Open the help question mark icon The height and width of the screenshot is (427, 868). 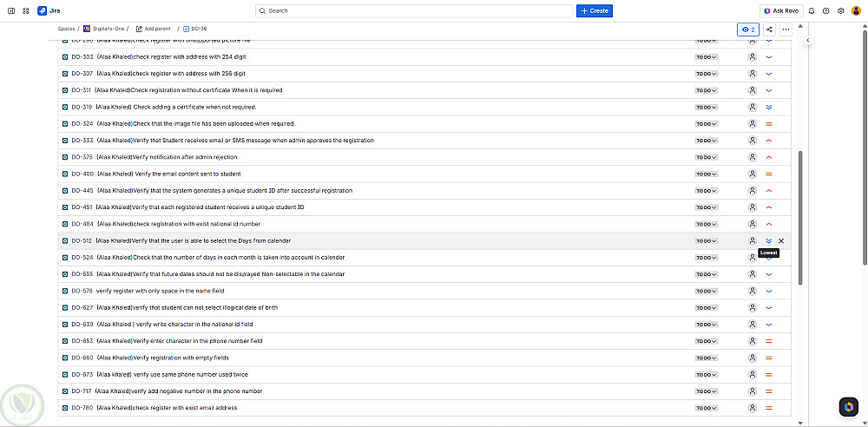pos(825,10)
